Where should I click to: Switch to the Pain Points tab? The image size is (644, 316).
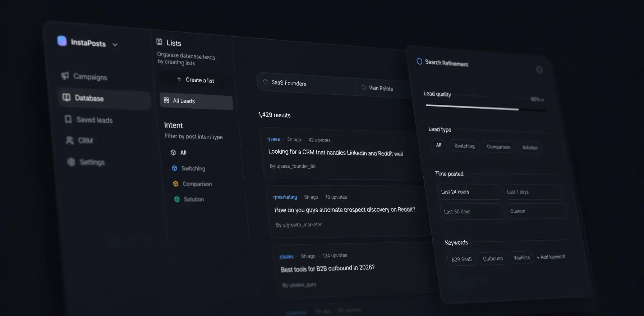(381, 88)
